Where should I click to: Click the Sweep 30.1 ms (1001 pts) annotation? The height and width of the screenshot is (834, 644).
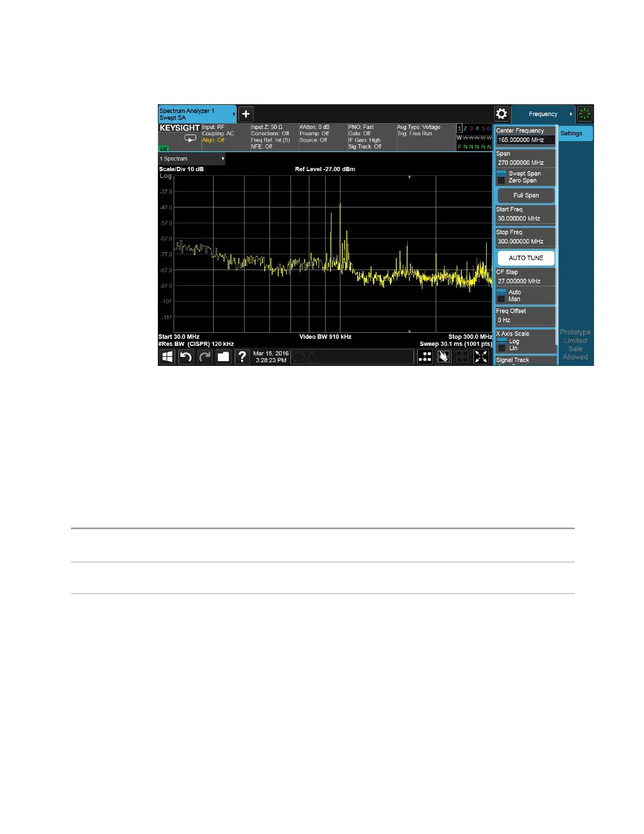pyautogui.click(x=456, y=344)
